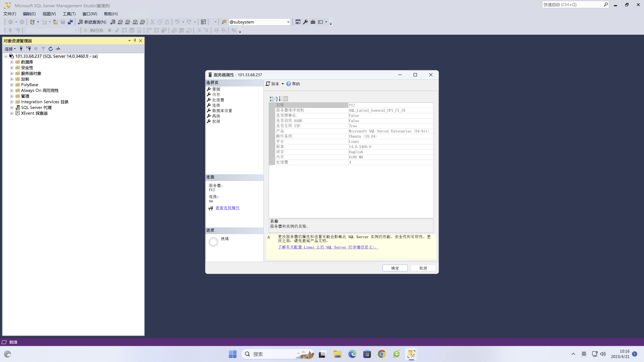Click the New Query (新建查询) button

click(x=92, y=22)
